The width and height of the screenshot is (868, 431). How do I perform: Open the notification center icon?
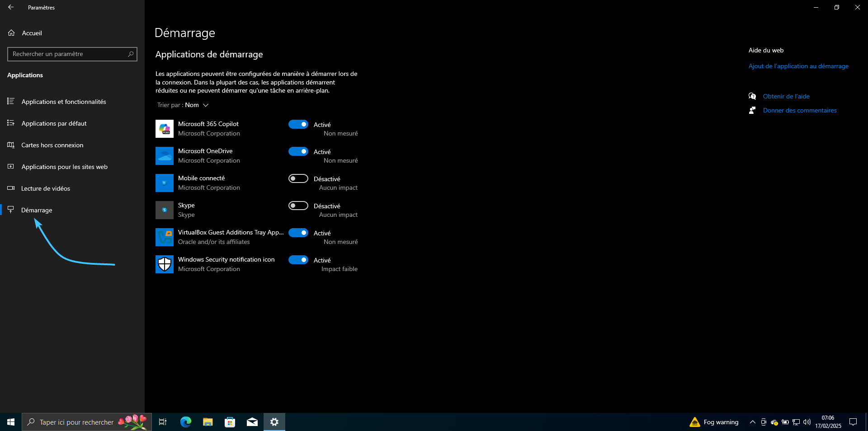tap(853, 422)
